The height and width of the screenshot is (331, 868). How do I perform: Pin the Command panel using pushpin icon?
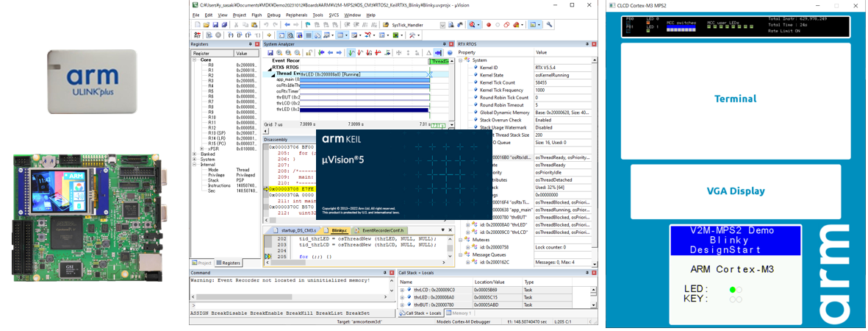tap(384, 273)
